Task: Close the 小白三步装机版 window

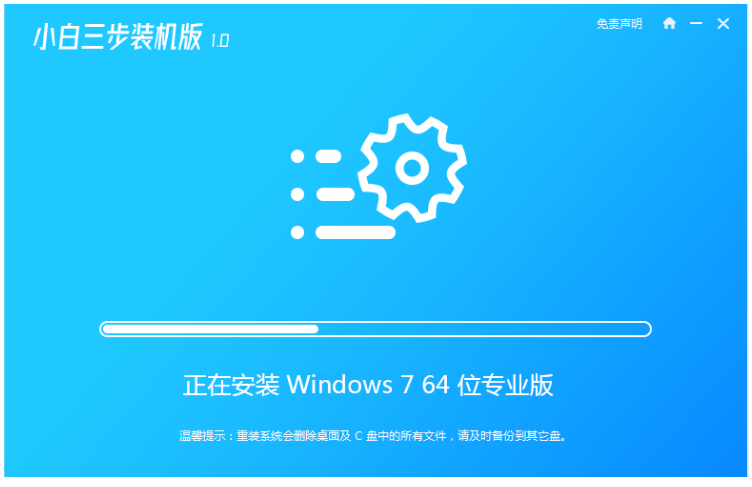Action: click(723, 24)
